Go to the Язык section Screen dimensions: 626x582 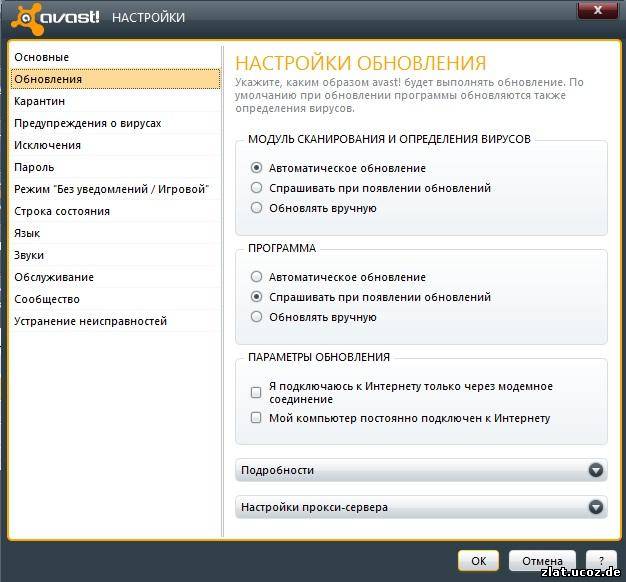[116, 233]
